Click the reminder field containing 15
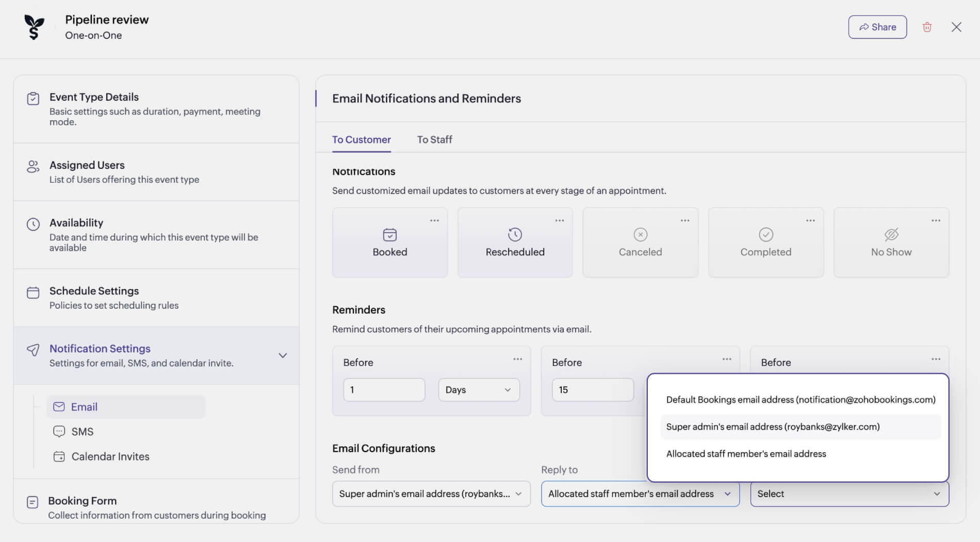The height and width of the screenshot is (542, 980). (x=593, y=390)
